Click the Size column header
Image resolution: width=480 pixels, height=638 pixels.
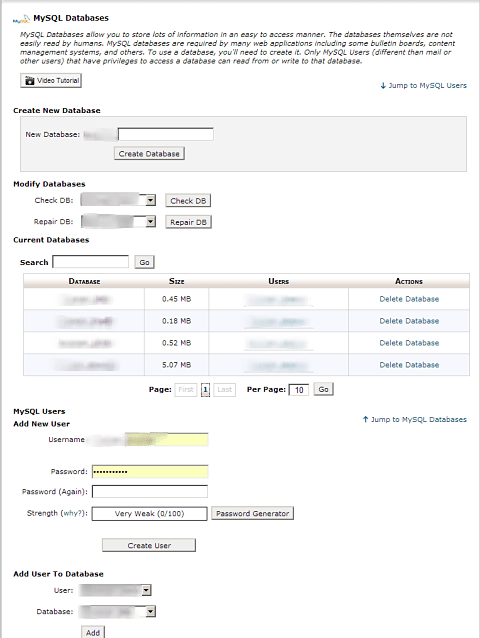177,281
